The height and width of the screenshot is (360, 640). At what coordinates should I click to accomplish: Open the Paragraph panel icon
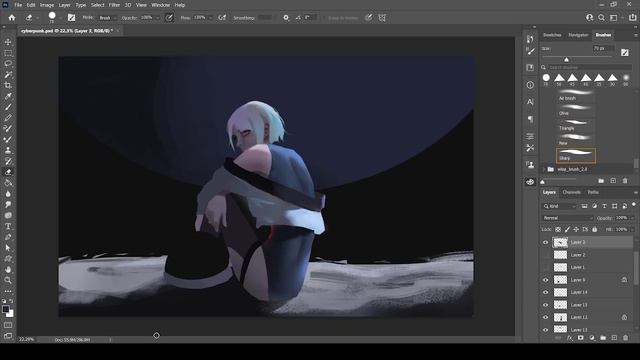click(x=530, y=119)
